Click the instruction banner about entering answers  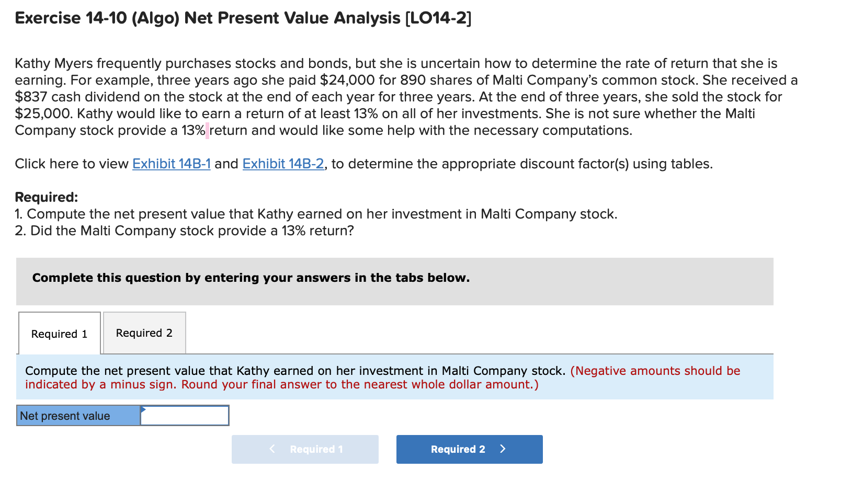click(x=251, y=278)
